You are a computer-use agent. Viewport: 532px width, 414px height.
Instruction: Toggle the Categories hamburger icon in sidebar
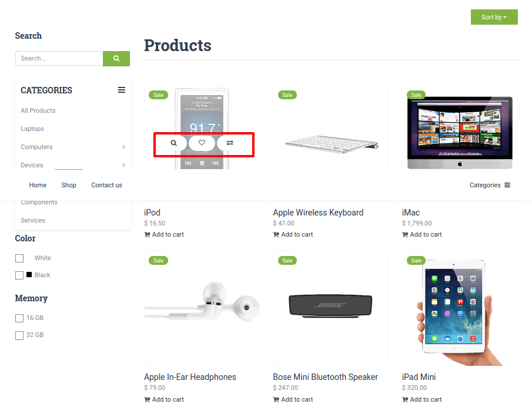click(122, 90)
